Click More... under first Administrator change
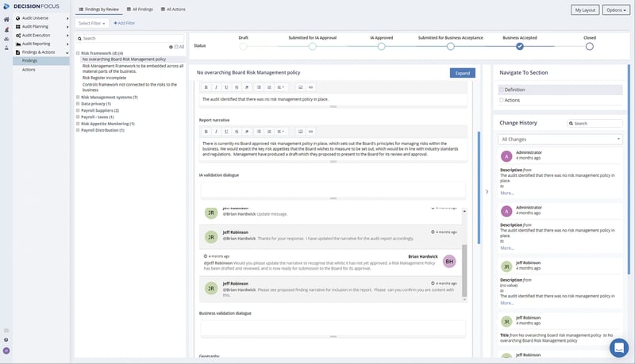Viewport: 635px width, 364px height. point(507,193)
